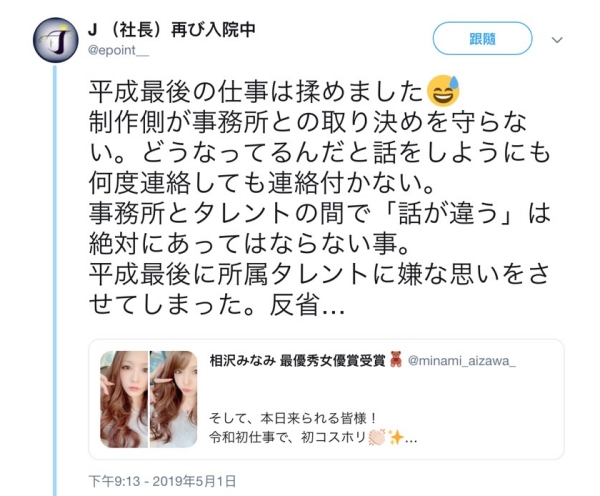Expand the tweet options chevron menu

point(557,40)
